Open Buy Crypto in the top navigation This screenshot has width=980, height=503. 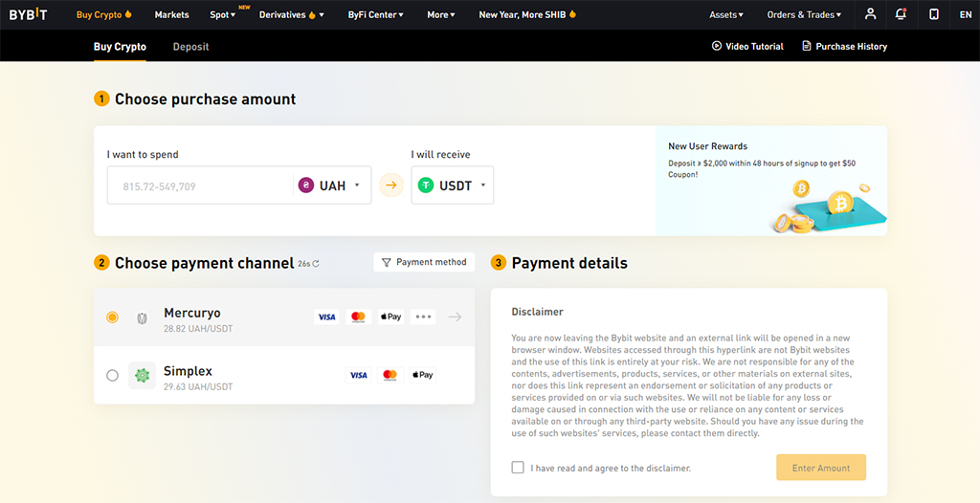[x=103, y=14]
